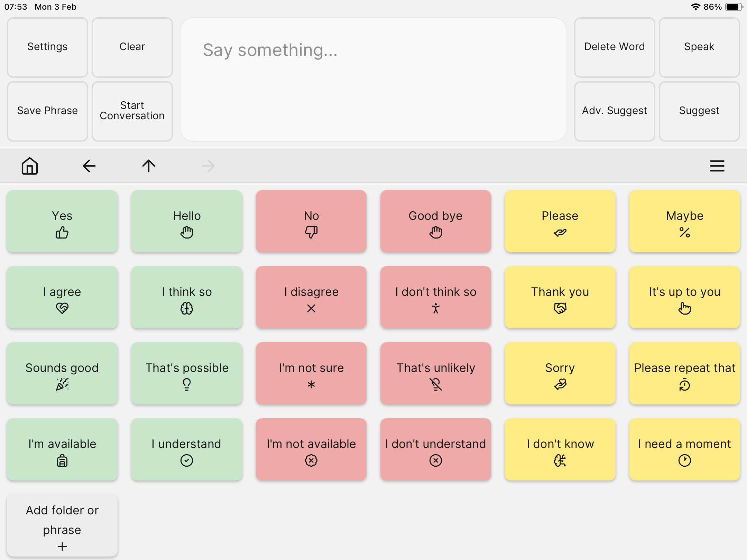The height and width of the screenshot is (560, 747).
Task: Tap the Good bye phrase tile
Action: pos(436,221)
